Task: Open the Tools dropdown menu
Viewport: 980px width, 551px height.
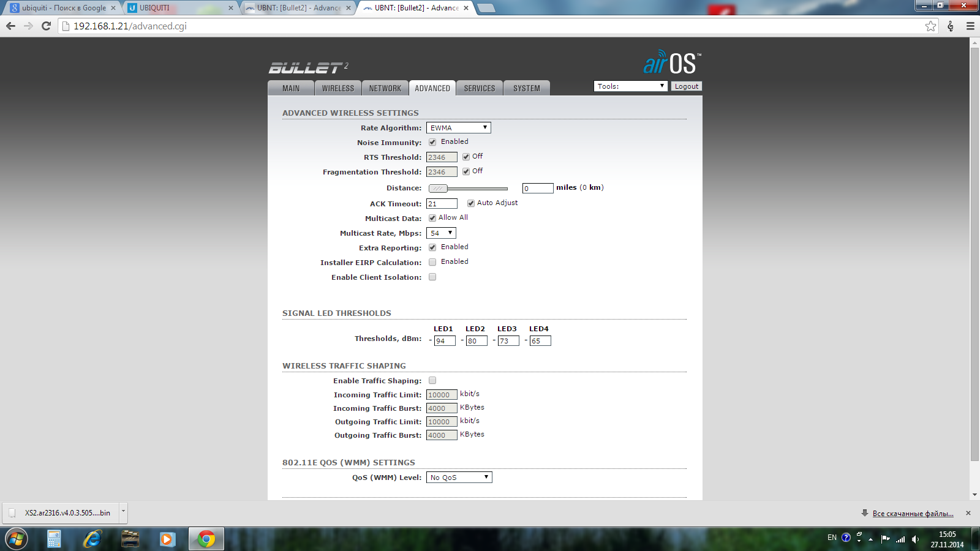Action: point(630,86)
